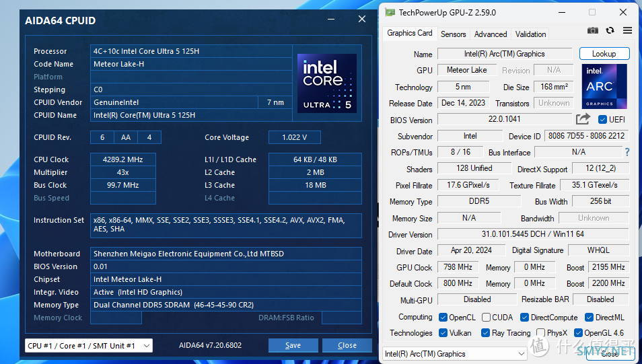This screenshot has height=364, width=642.
Task: Click the Release Date Dec 14, 2023 field
Action: point(464,103)
